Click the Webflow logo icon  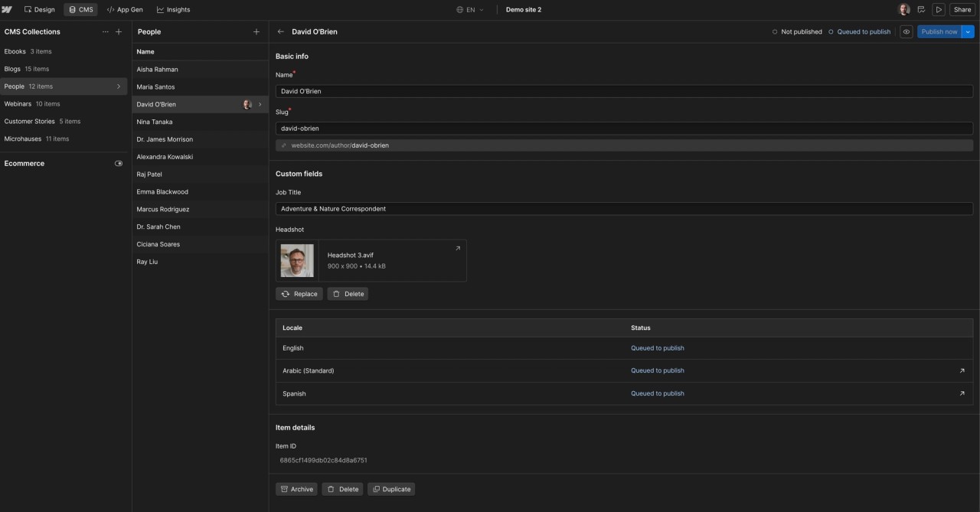(x=7, y=9)
